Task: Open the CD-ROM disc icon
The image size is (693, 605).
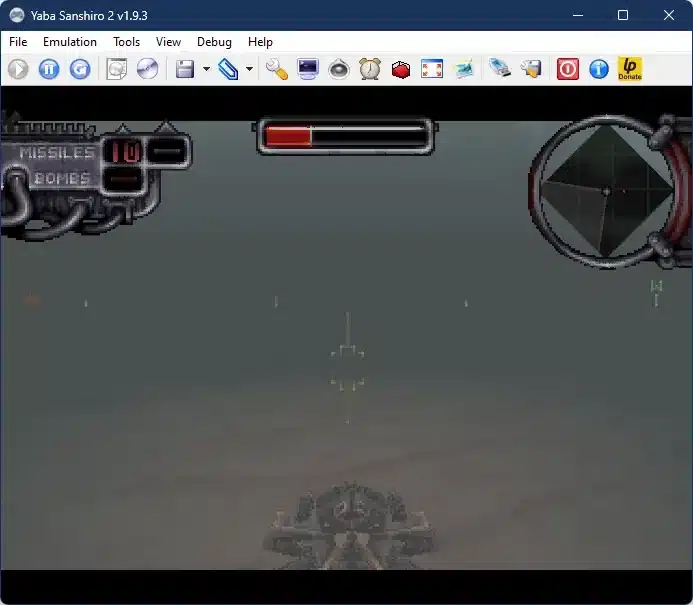Action: click(x=148, y=69)
